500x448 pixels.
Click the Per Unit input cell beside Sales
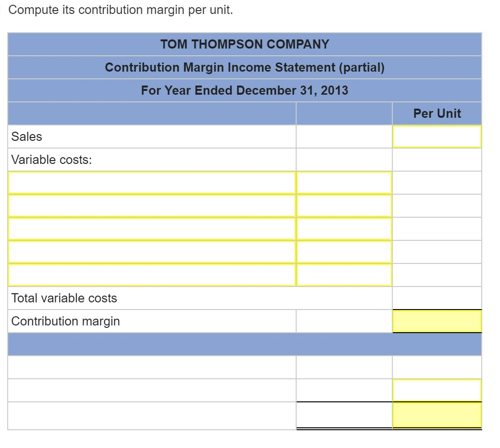pos(437,136)
